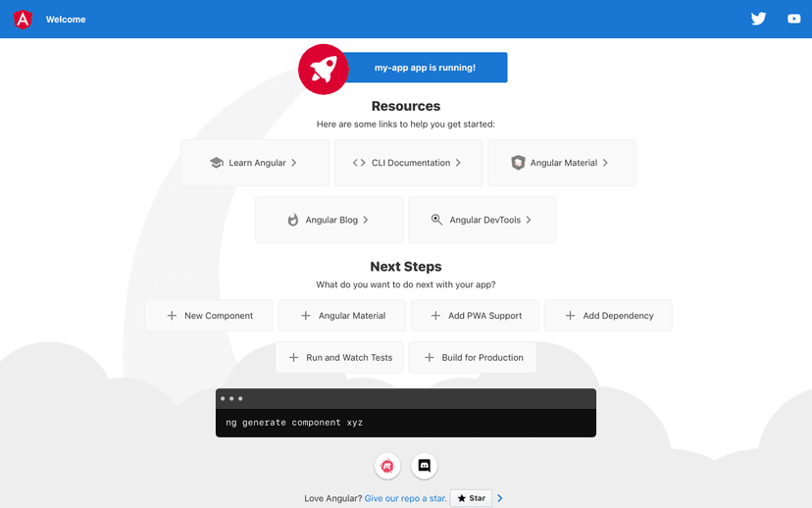
Task: Click the magnifier icon on Angular DevTools
Action: coord(436,220)
